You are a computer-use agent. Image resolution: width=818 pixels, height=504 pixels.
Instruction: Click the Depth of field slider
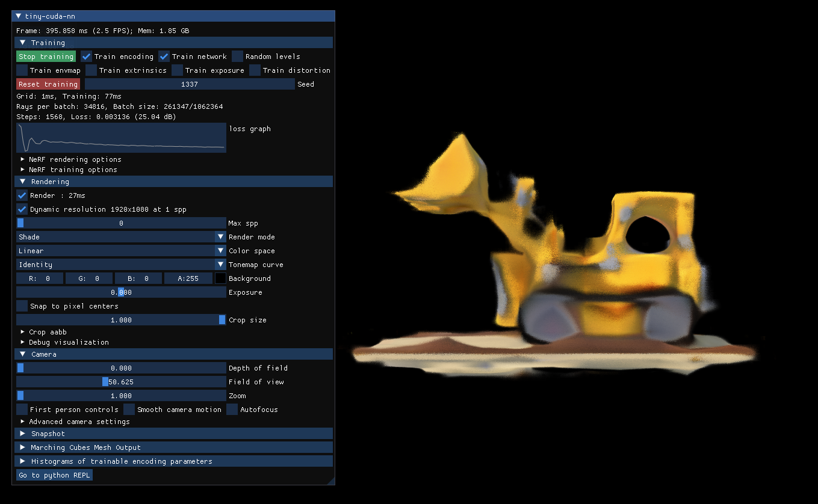(x=121, y=368)
